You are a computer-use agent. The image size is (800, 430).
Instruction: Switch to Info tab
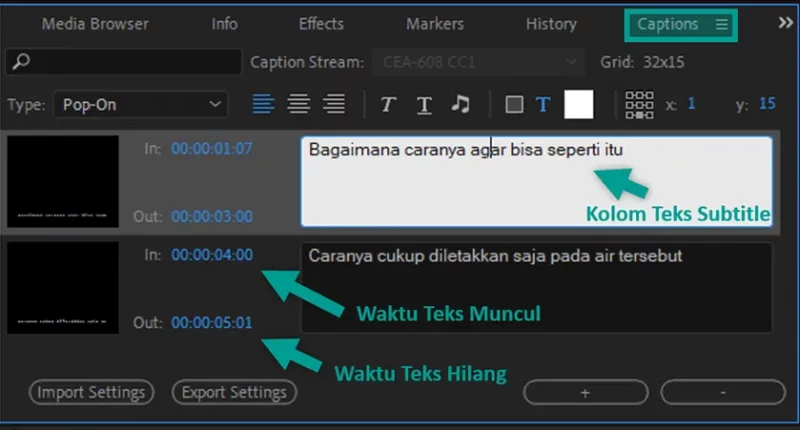(224, 24)
